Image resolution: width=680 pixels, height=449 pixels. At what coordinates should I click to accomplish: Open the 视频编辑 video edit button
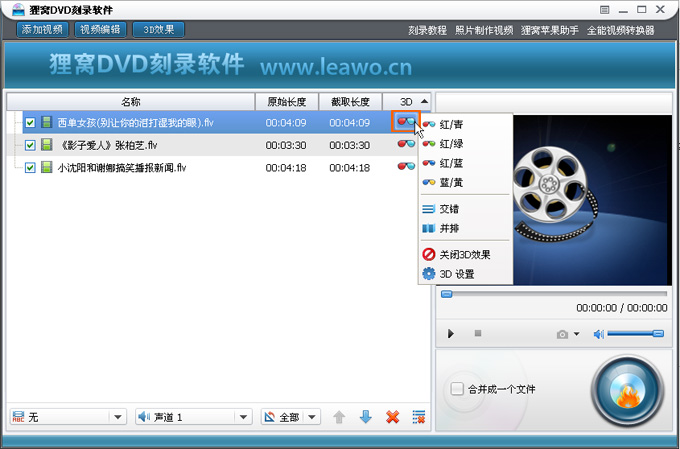click(100, 29)
